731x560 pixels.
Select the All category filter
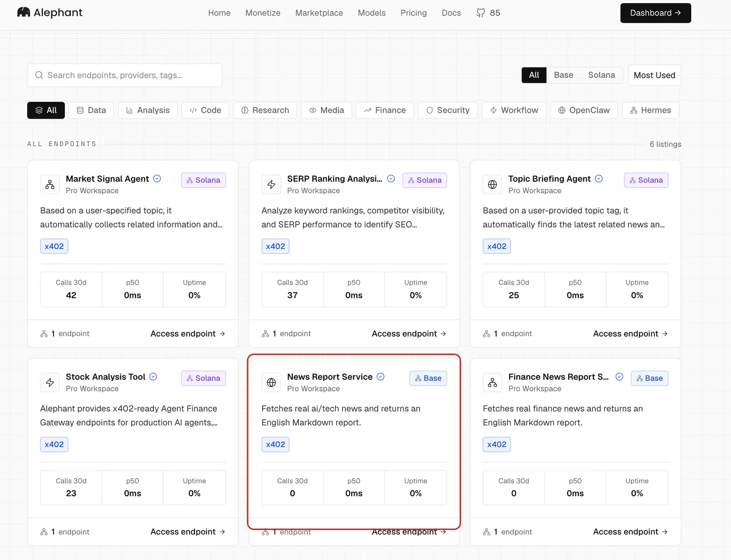tap(46, 110)
